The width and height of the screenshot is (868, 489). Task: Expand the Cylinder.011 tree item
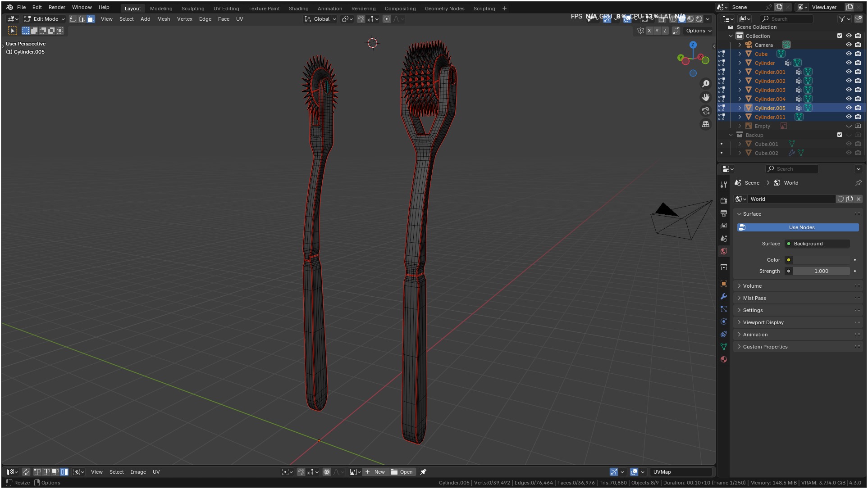tap(740, 117)
